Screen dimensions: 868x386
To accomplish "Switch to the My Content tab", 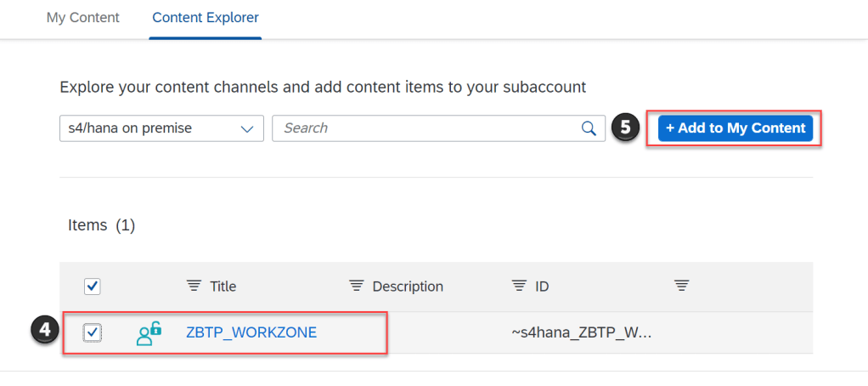I will pyautogui.click(x=82, y=17).
